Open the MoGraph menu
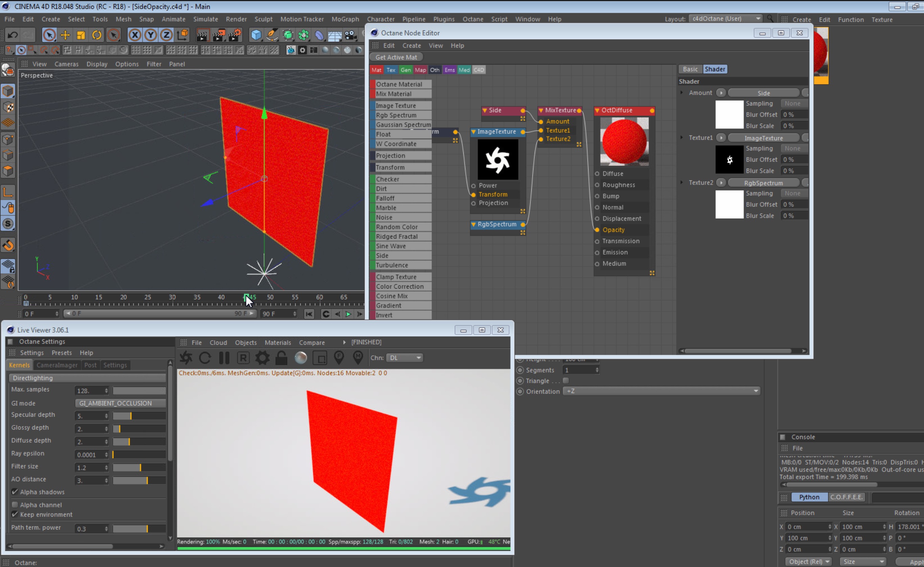Viewport: 924px width, 567px height. [345, 19]
